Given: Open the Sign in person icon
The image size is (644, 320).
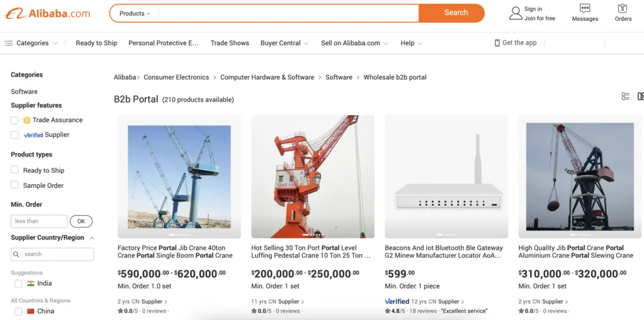Looking at the screenshot, I should (516, 13).
